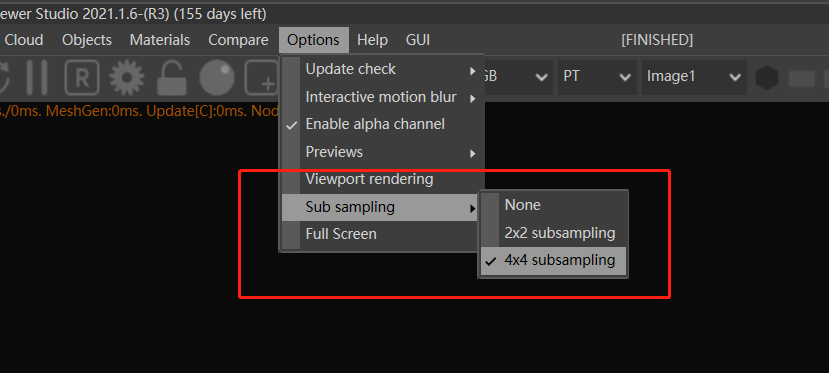Click the add render region plus icon
Screen dimensions: 829x373
[x=261, y=78]
